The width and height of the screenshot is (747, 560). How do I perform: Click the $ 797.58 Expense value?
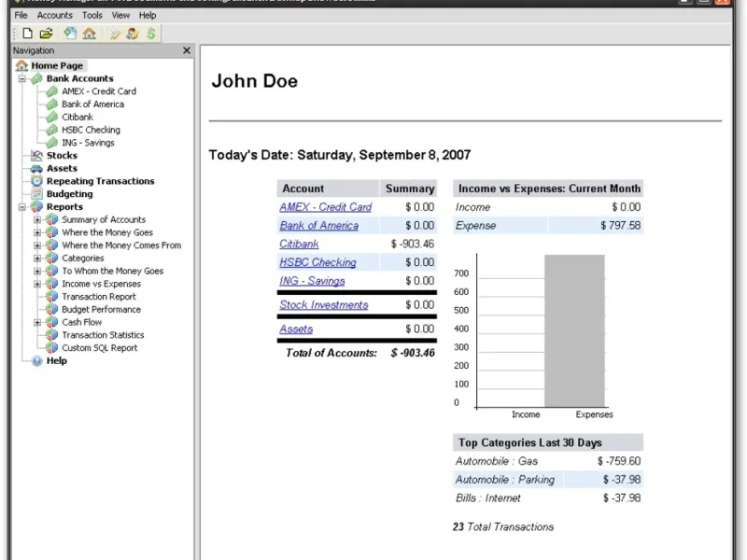pos(620,226)
